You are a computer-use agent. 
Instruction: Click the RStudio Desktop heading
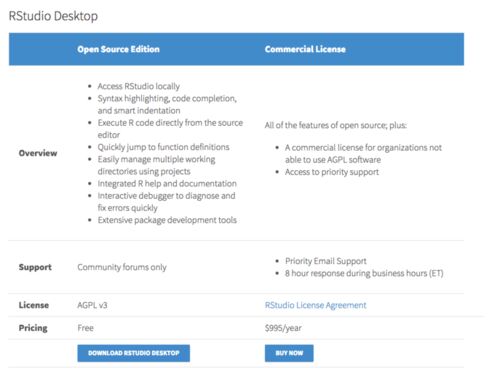(53, 16)
